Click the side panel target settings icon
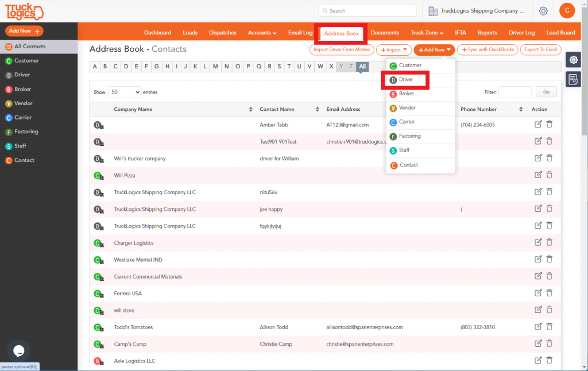Screen dimensions: 588x371 [574, 60]
